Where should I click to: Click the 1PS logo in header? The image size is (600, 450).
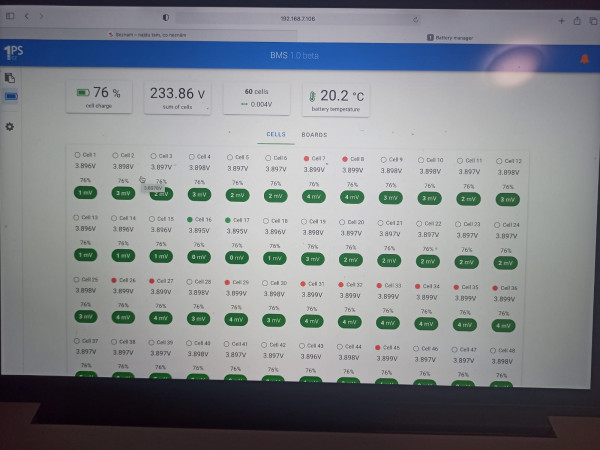click(x=13, y=52)
